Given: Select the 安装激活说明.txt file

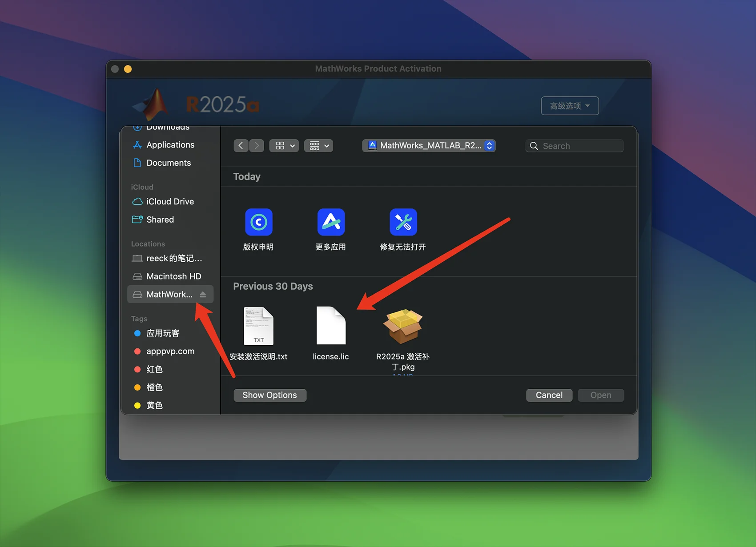Looking at the screenshot, I should click(258, 326).
